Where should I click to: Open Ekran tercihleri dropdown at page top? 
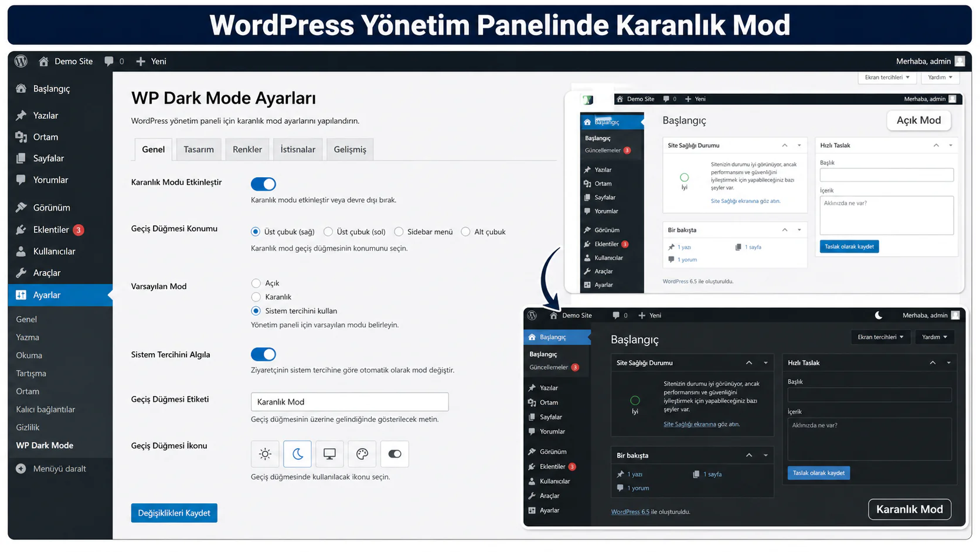tap(887, 77)
